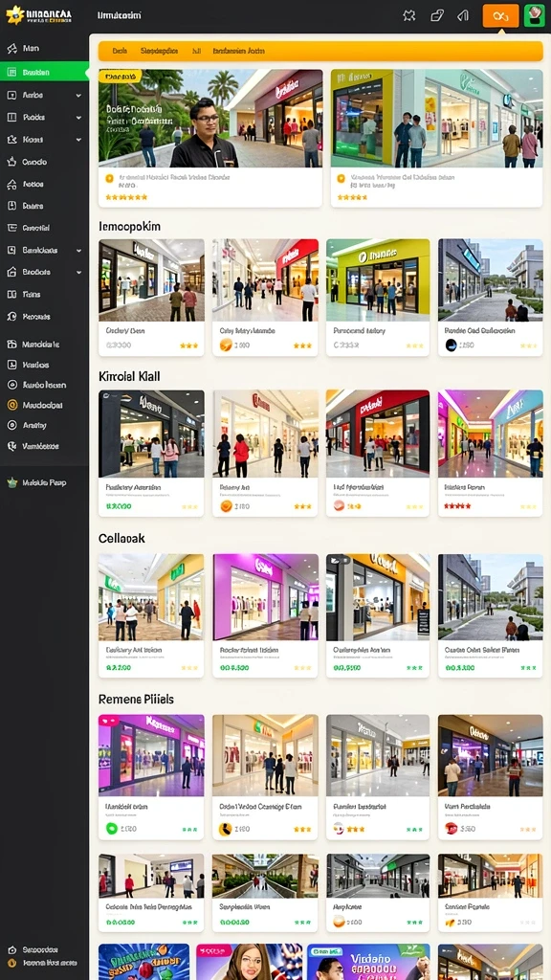The image size is (551, 980).
Task: Select the last tab in the yellow tab bar
Action: (x=238, y=52)
